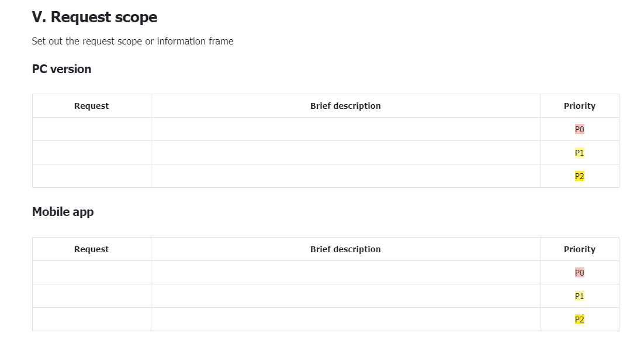Click the Request header in PC version table
The width and height of the screenshot is (644, 347).
(91, 106)
